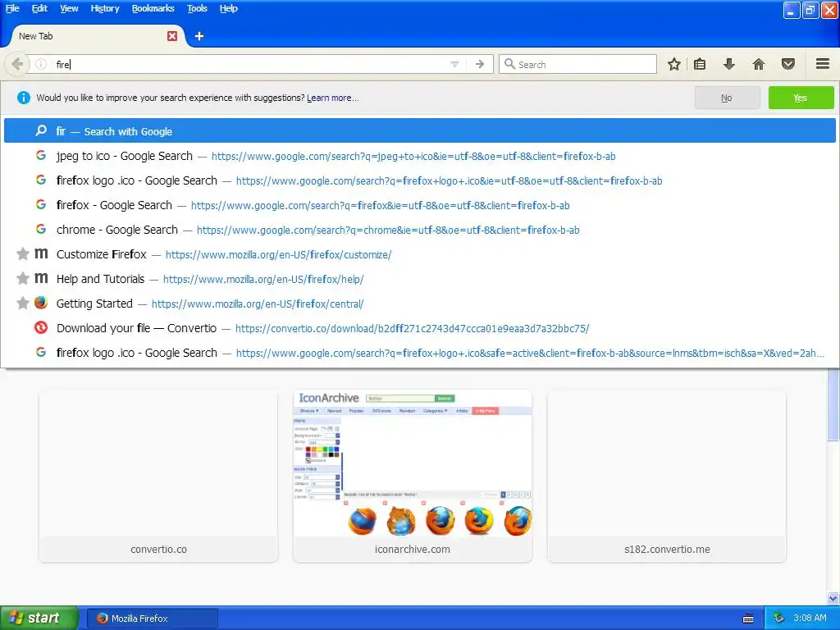Open the iconarchive.com tile
Image resolution: width=840 pixels, height=630 pixels.
413,476
